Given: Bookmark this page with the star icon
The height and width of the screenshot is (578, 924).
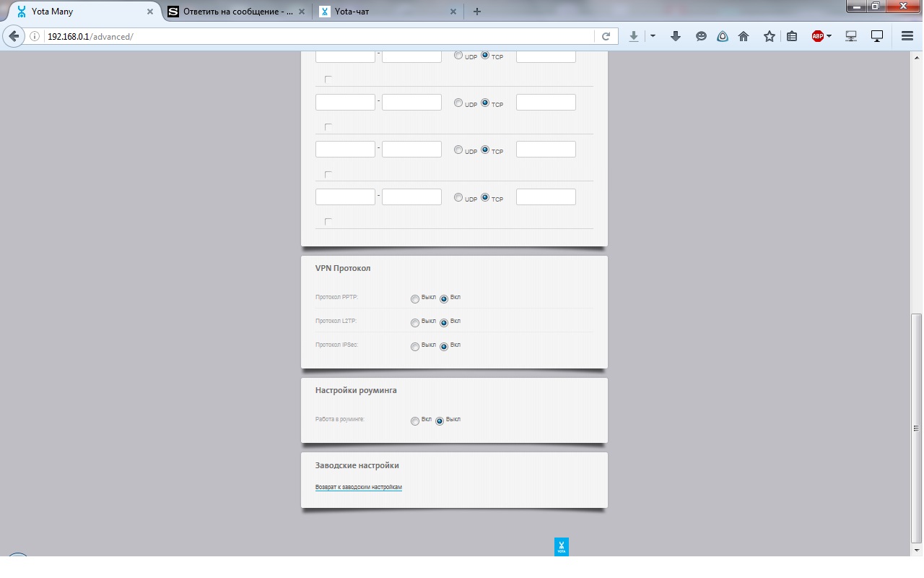Looking at the screenshot, I should pyautogui.click(x=770, y=36).
